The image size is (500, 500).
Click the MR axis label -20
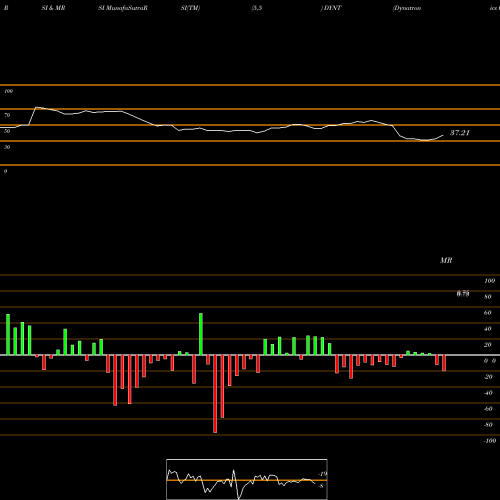[x=488, y=377]
